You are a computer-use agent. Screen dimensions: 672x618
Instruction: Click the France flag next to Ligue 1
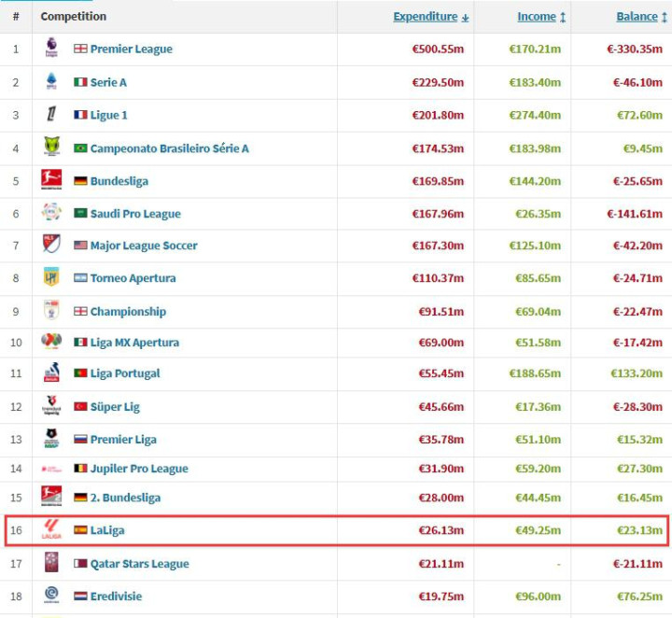tap(80, 115)
